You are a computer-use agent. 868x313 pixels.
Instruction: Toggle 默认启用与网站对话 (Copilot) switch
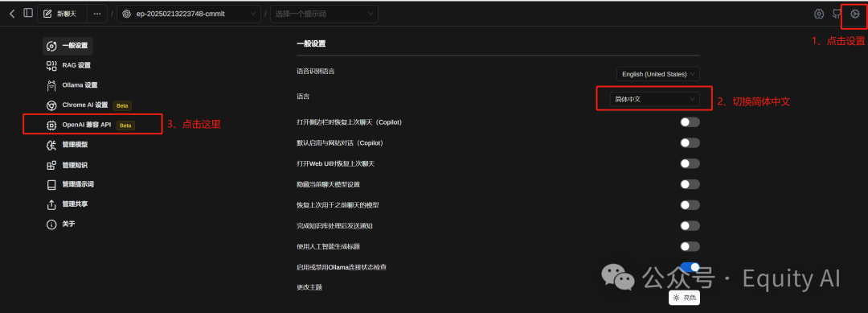pyautogui.click(x=690, y=143)
